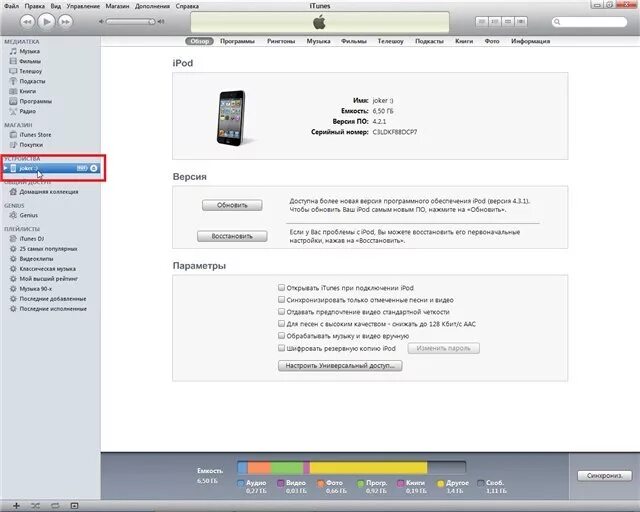Select the joker :) device row
The image size is (640, 512).
pos(50,168)
